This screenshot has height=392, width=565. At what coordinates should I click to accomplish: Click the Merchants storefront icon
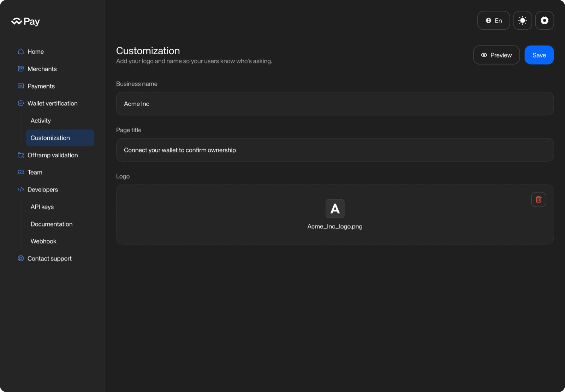click(21, 69)
